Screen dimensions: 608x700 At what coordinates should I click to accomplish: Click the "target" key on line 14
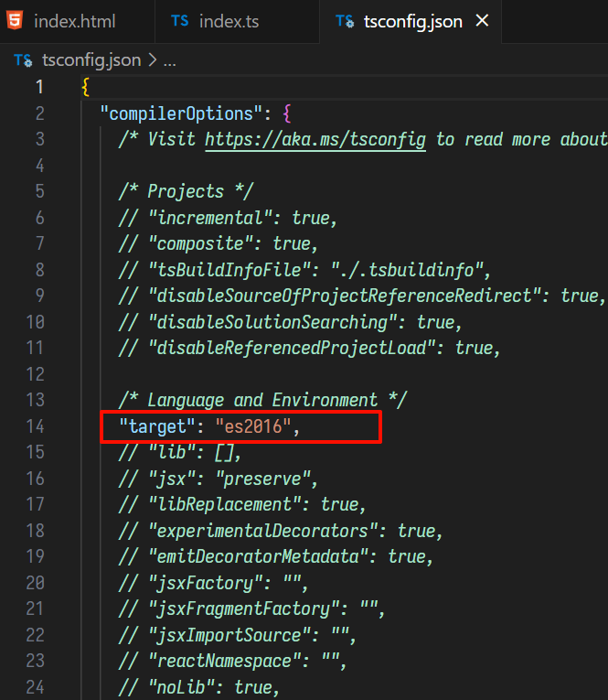[157, 426]
